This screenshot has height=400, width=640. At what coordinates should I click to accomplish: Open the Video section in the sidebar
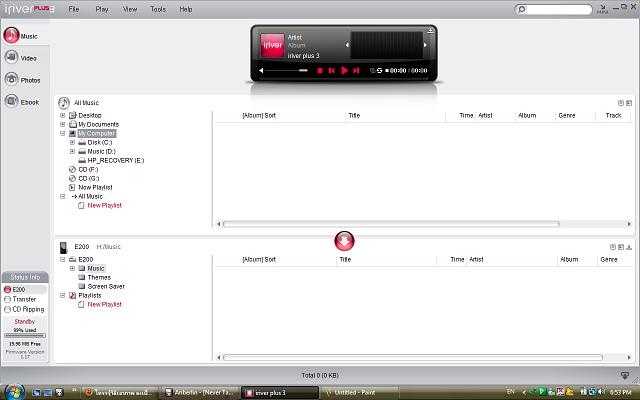(x=22, y=57)
